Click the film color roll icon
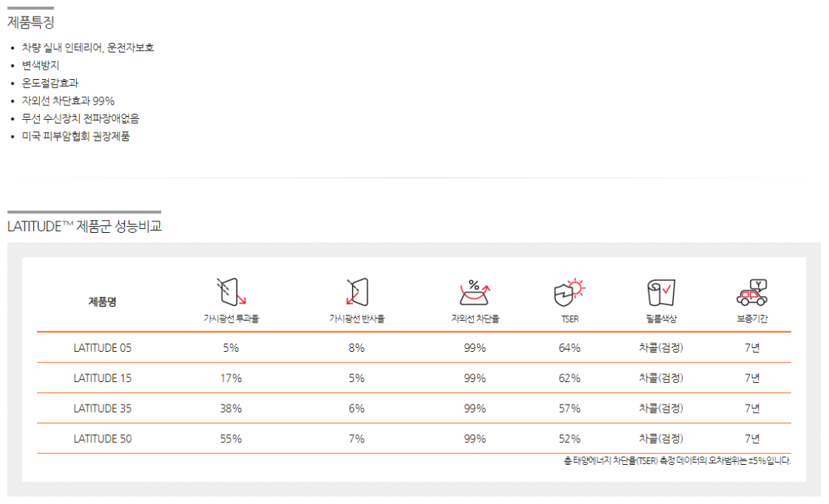Screen dimensions: 829x504 pos(661,292)
